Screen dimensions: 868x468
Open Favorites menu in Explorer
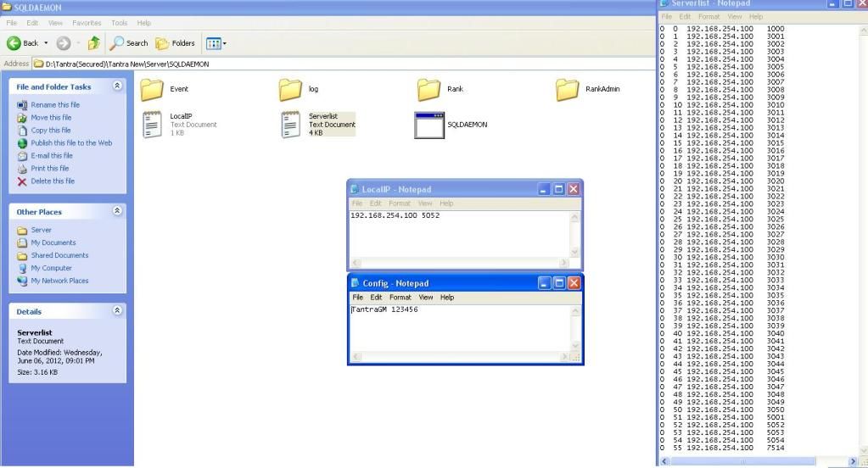click(86, 23)
